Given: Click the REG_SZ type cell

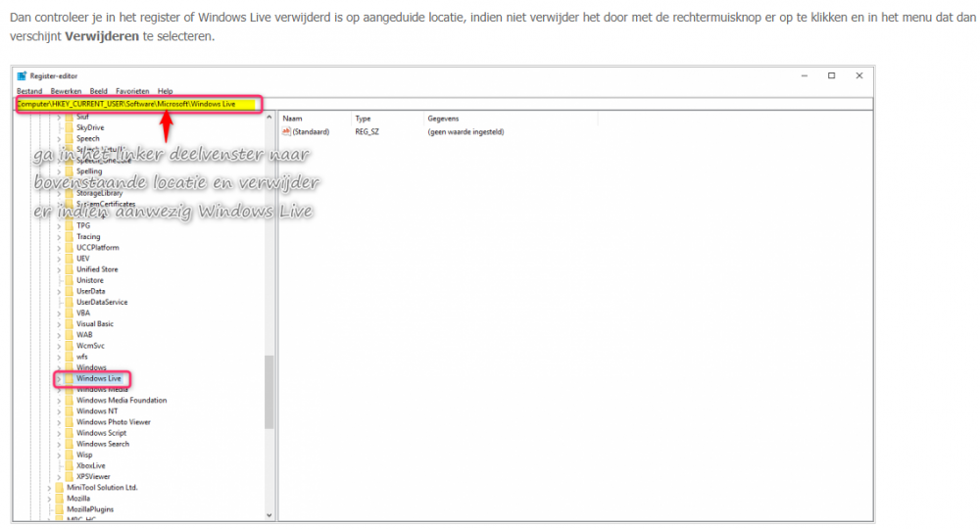Looking at the screenshot, I should 367,132.
